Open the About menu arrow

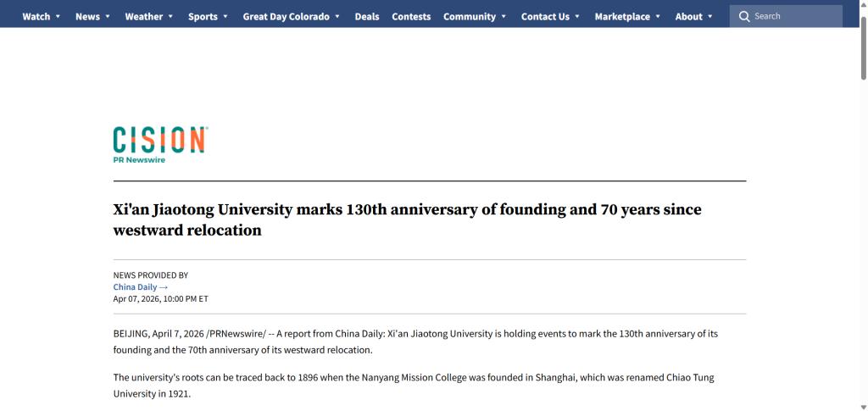coord(710,17)
